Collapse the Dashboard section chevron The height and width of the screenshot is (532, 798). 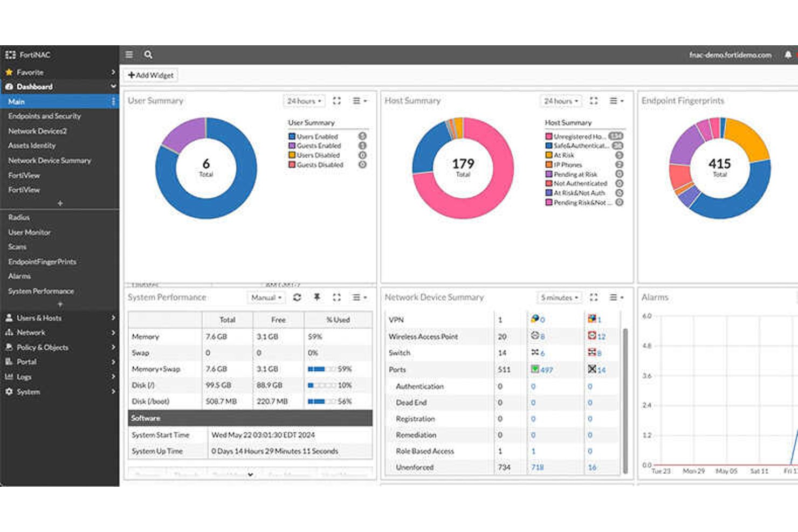[113, 86]
